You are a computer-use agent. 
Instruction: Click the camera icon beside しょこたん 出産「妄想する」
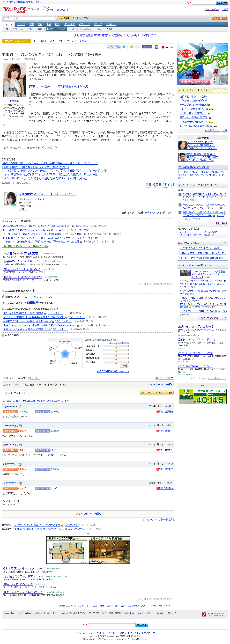click(207, 109)
